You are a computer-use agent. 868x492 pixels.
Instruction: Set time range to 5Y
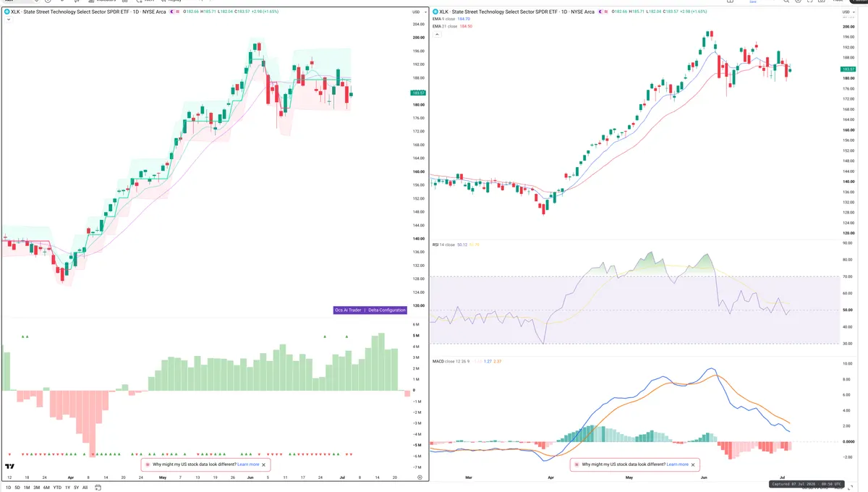click(x=76, y=488)
